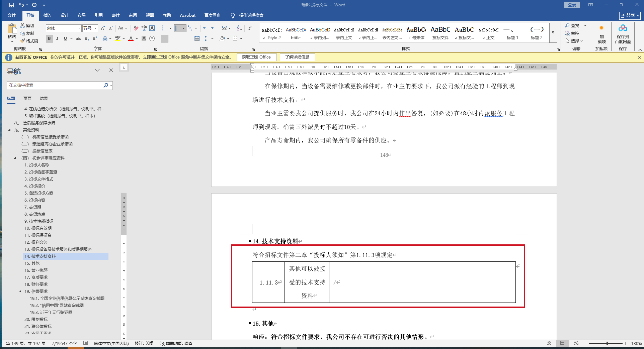Click the Clear formatting eraser icon
The height and width of the screenshot is (349, 644).
(x=136, y=28)
